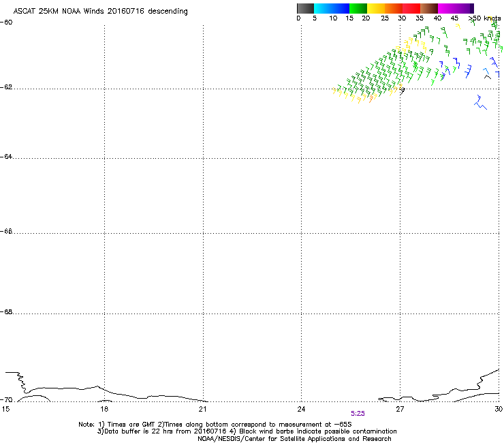Click the magenta 40-45 knots color band
This screenshot has height=443, width=504.
point(447,8)
